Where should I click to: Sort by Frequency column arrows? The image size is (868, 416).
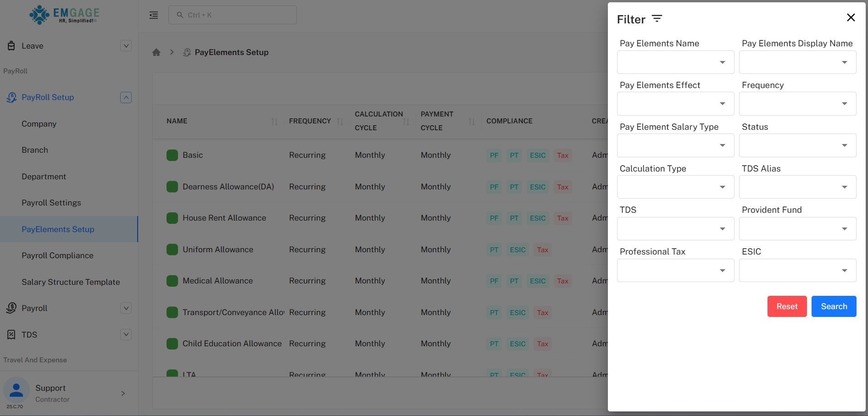[x=340, y=122]
